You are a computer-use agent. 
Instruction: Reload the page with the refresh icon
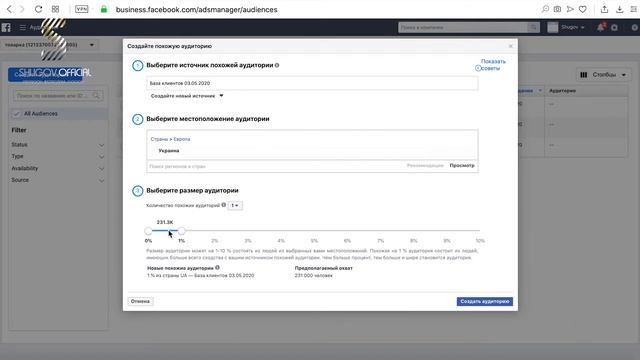pos(38,9)
